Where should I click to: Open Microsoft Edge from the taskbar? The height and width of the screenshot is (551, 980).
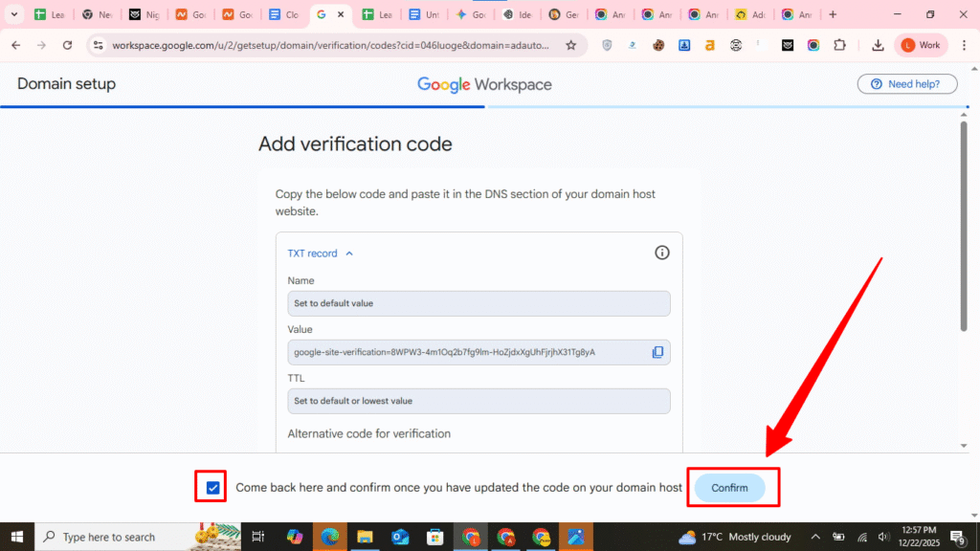coord(329,537)
